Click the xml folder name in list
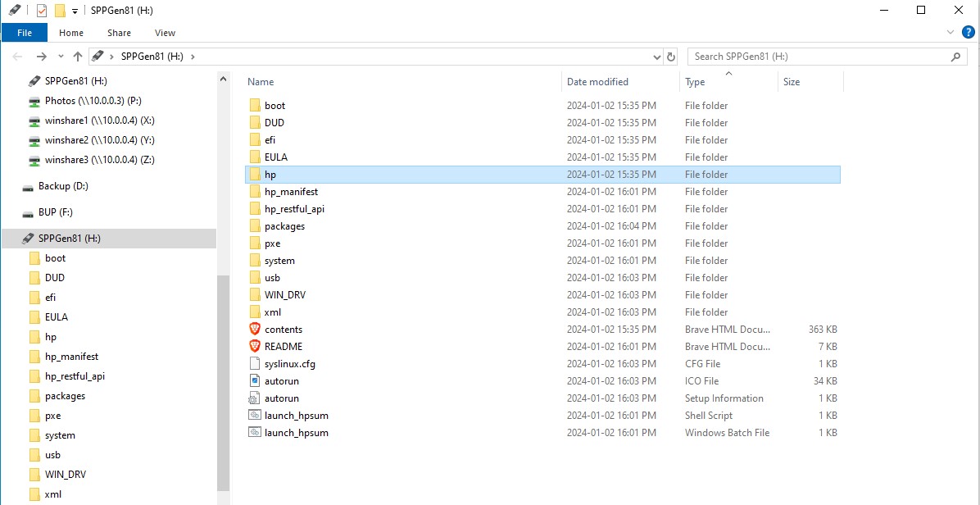Screen dimensions: 980x505 273,312
